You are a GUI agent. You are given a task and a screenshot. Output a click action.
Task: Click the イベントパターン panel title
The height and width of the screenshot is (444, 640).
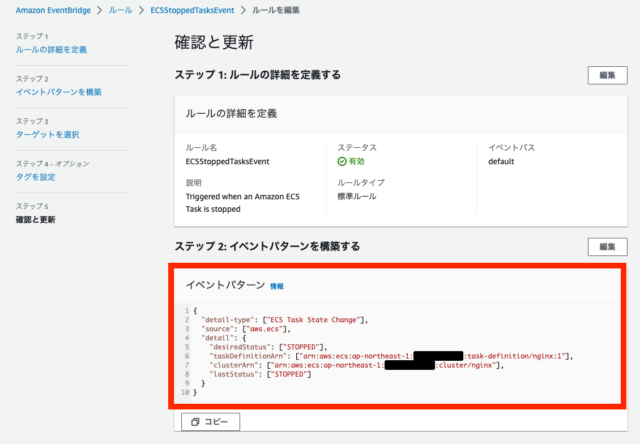[225, 285]
